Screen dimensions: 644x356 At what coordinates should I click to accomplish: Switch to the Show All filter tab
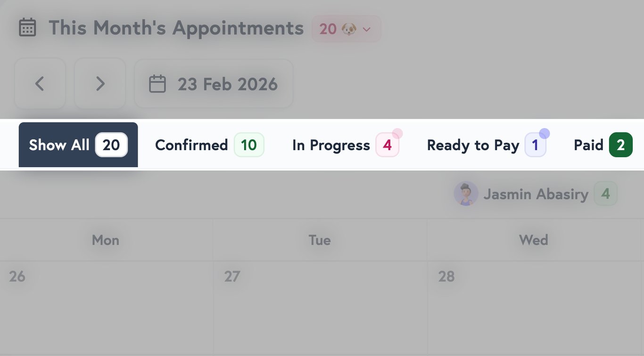78,145
